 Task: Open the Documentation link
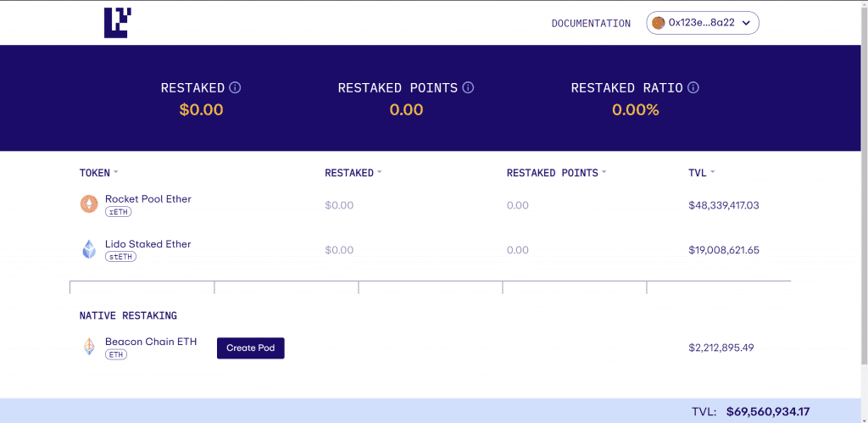pyautogui.click(x=591, y=23)
